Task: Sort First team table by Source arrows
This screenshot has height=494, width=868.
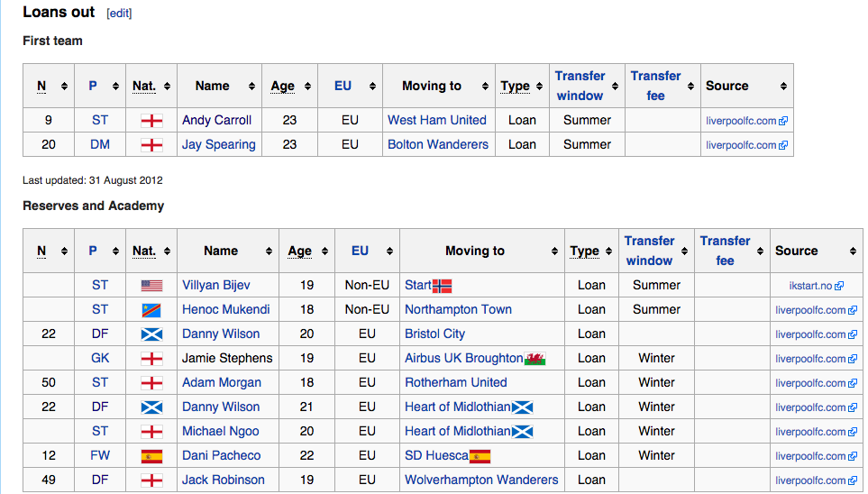Action: click(783, 86)
